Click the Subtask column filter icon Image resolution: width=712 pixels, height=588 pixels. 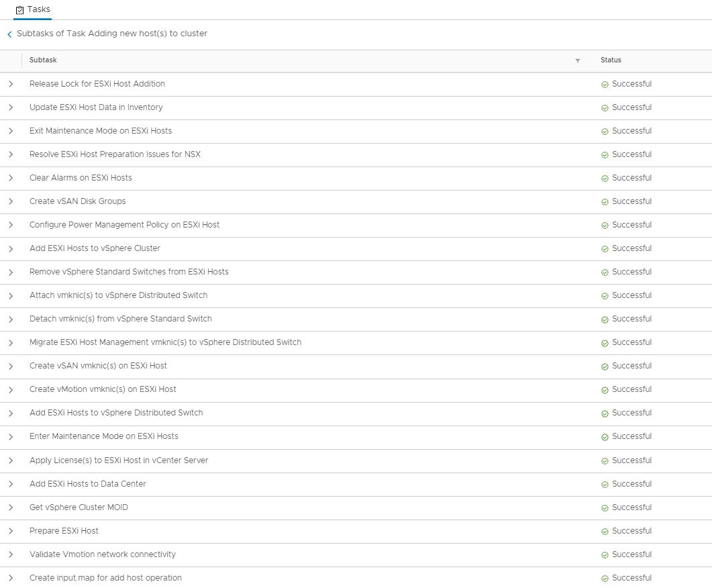coord(577,61)
